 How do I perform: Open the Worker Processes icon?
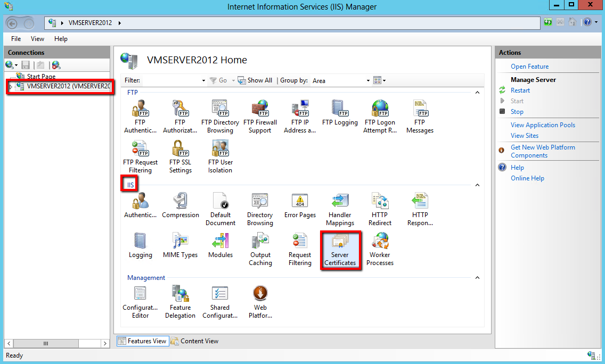coord(380,250)
